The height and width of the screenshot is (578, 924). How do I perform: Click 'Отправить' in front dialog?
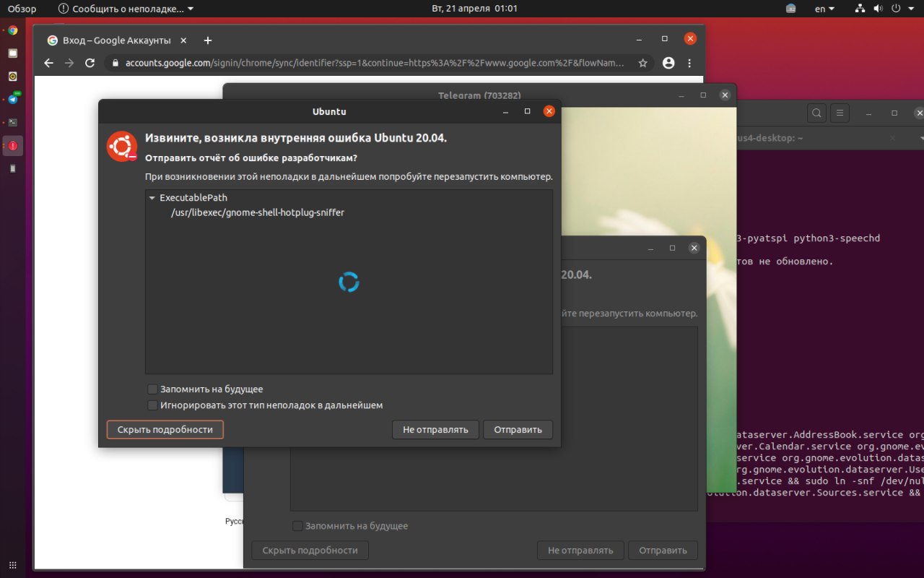[518, 429]
